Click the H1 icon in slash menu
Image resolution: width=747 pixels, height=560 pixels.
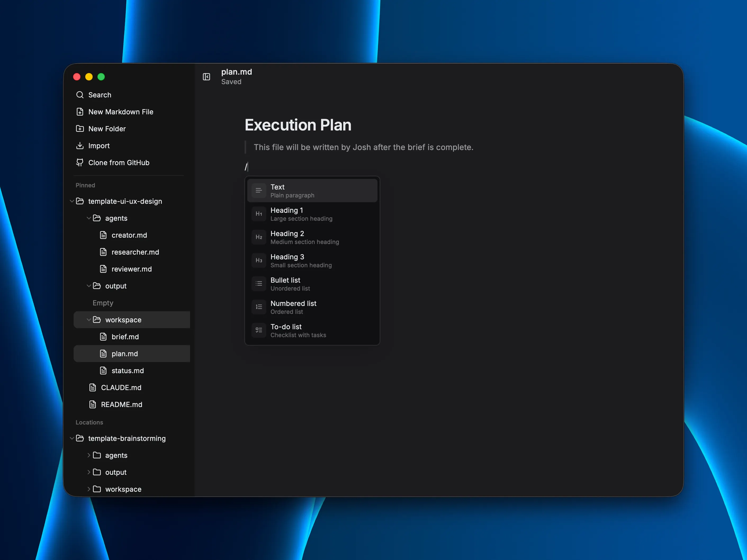[x=259, y=214]
